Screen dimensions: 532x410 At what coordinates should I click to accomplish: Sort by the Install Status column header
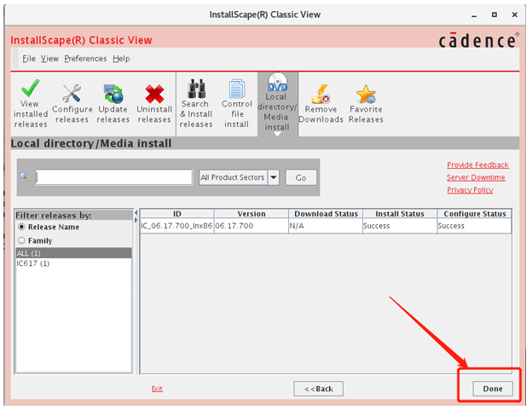click(399, 214)
